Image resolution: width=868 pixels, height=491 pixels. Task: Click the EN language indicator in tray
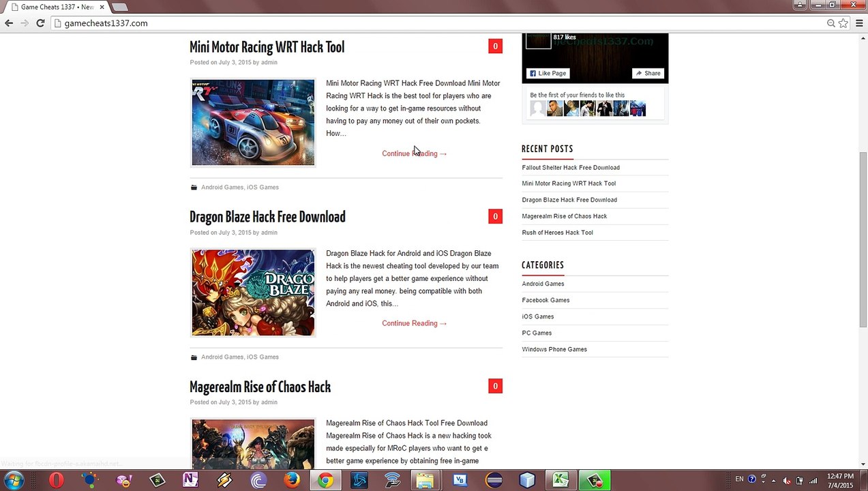pos(739,479)
